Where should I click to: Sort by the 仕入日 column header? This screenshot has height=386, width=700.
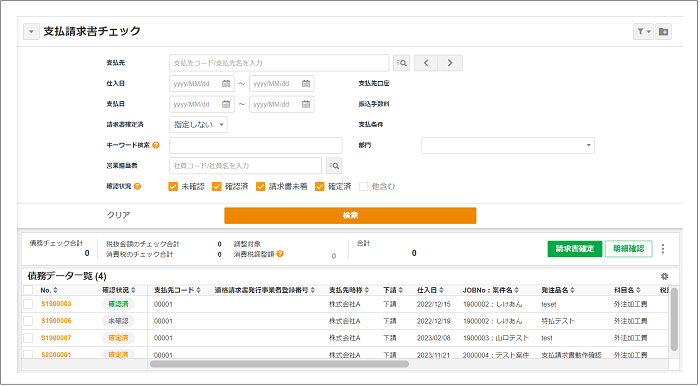(x=430, y=290)
